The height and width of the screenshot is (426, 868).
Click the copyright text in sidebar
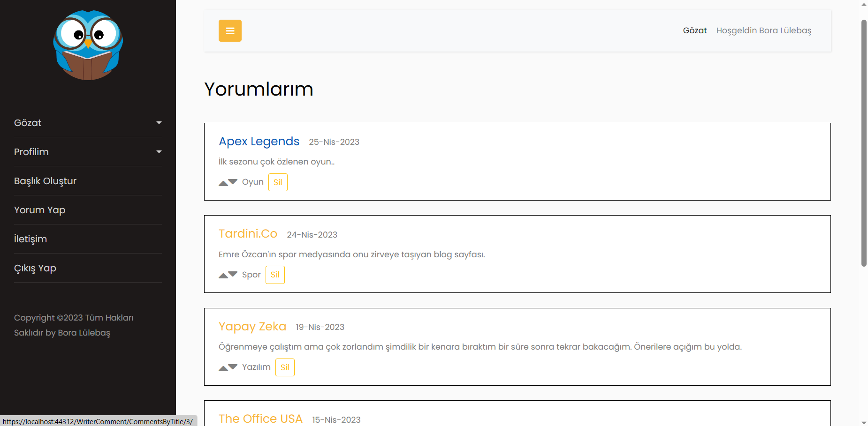74,325
